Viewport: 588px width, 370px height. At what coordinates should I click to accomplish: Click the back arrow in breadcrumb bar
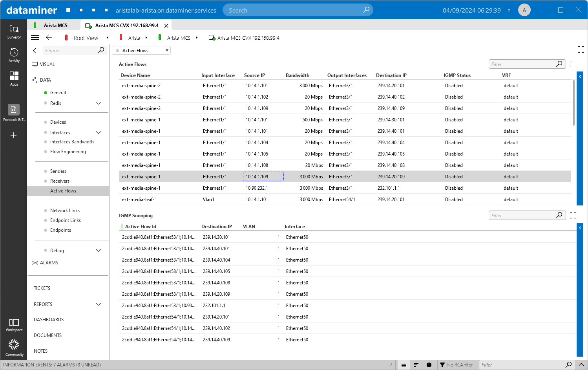pos(49,38)
